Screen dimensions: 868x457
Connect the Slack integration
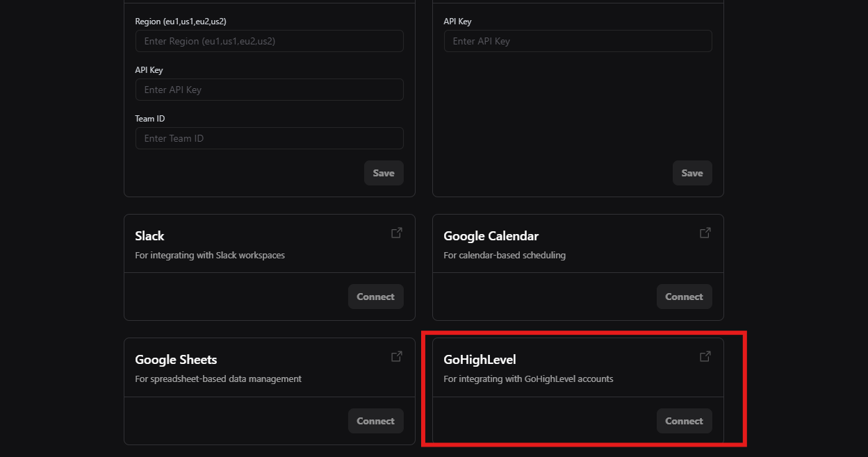(375, 297)
